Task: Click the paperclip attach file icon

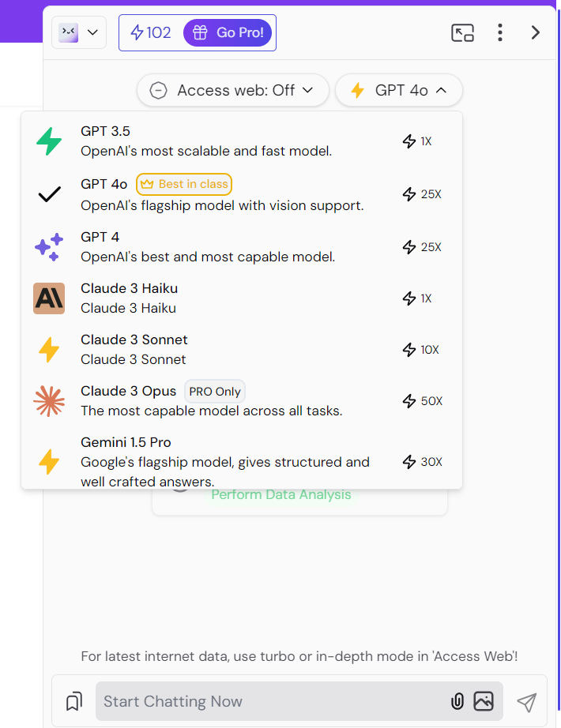Action: point(457,701)
